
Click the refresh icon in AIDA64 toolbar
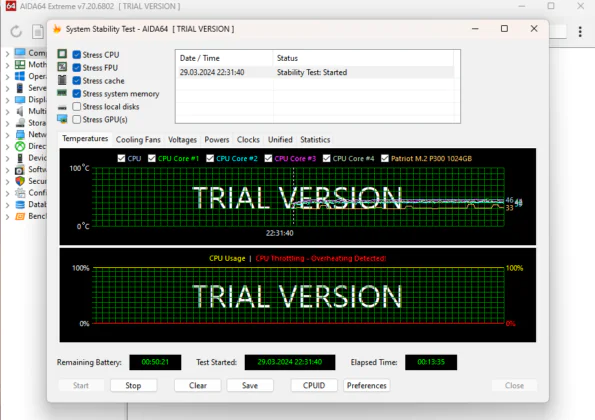[16, 31]
